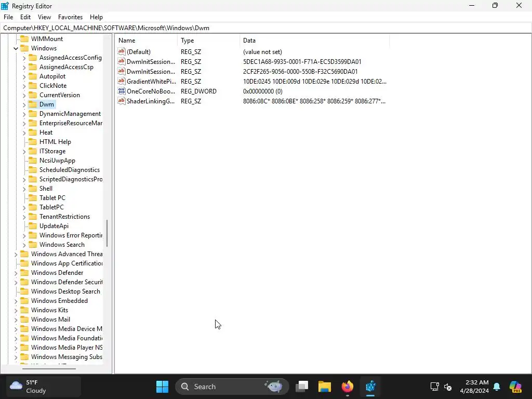This screenshot has height=399, width=532.
Task: Expand the Heat key
Action: (x=24, y=133)
